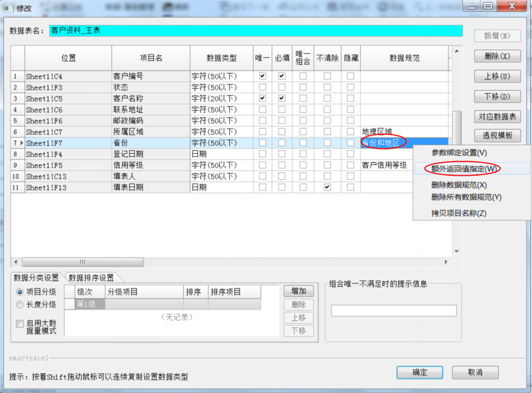Untick 必填 checkbox for 客户编号 row
The width and height of the screenshot is (532, 393).
(x=282, y=76)
